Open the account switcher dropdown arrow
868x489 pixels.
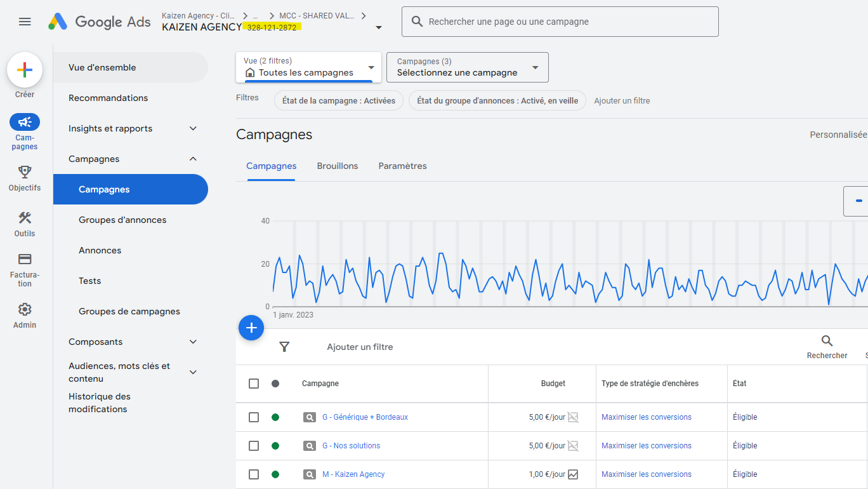(x=379, y=27)
